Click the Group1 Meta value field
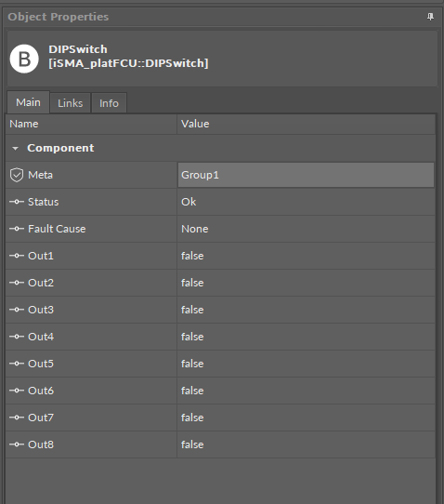This screenshot has width=444, height=504. [306, 175]
